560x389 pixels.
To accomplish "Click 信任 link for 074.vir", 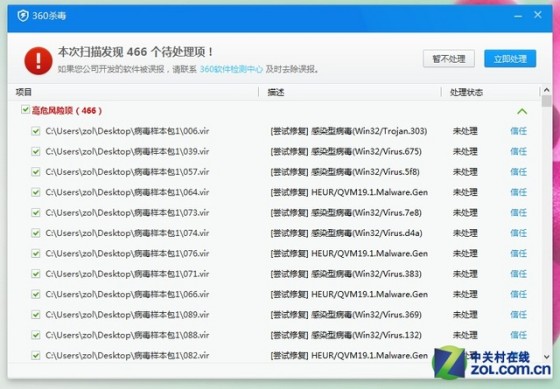I will click(519, 233).
